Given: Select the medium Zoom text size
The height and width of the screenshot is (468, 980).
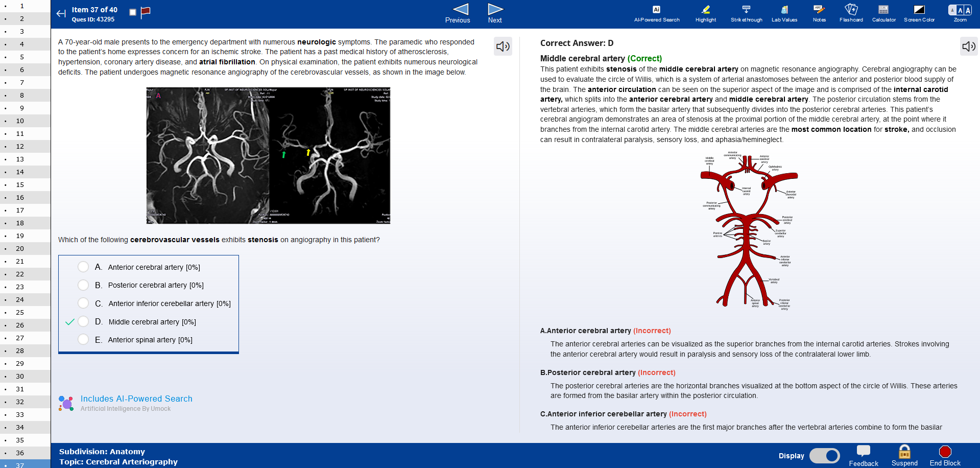Looking at the screenshot, I should click(960, 10).
